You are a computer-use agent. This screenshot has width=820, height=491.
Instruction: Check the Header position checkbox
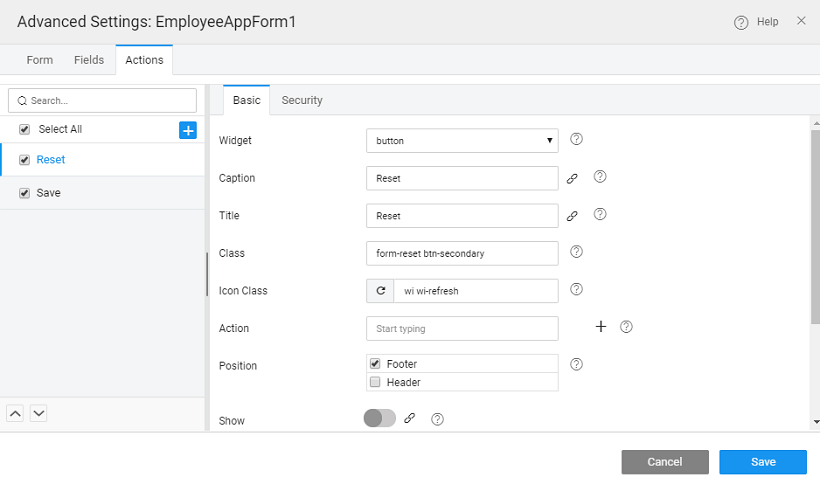coord(375,382)
